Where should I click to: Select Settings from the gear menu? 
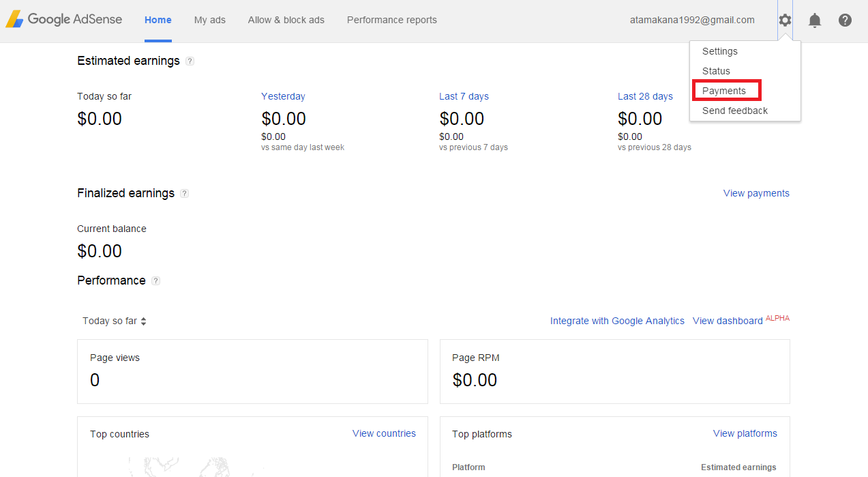coord(720,51)
